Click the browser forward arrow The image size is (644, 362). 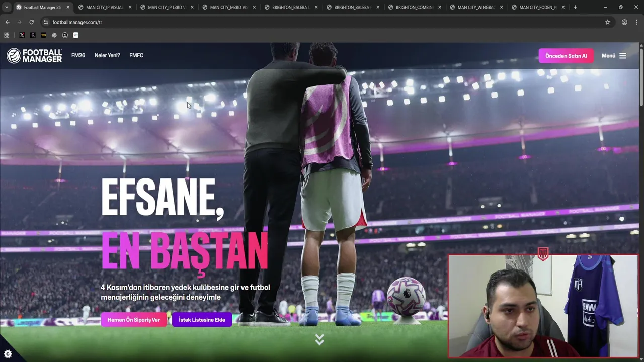[19, 22]
